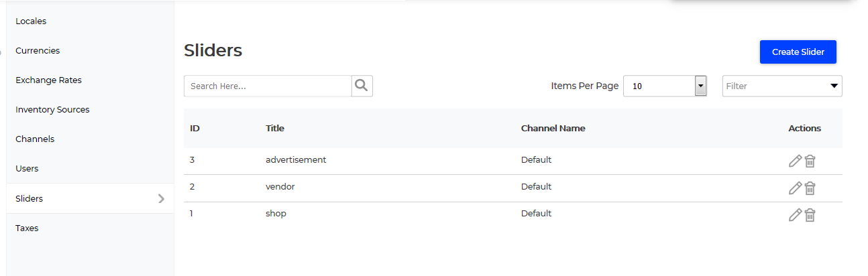868x276 pixels.
Task: Sort the table by Title column
Action: [275, 128]
